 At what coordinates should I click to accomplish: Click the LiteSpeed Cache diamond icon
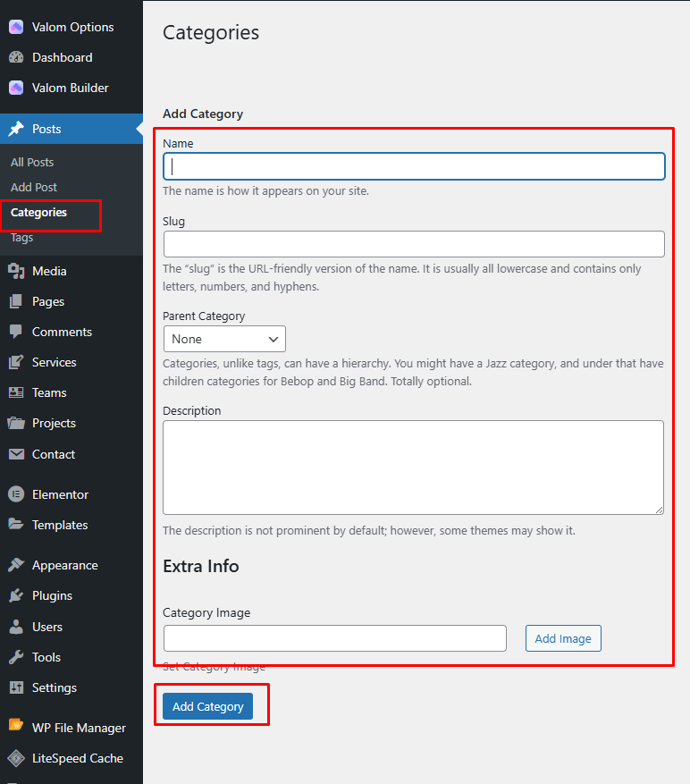pyautogui.click(x=16, y=758)
